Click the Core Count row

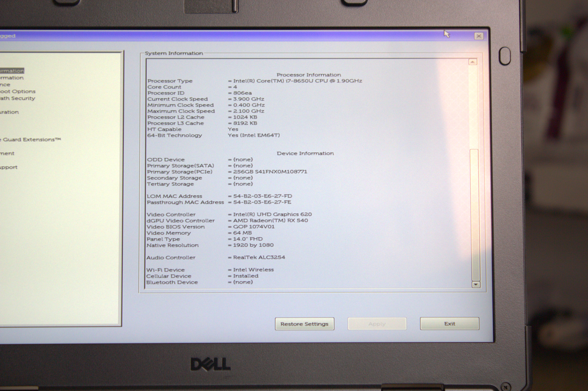(x=192, y=87)
